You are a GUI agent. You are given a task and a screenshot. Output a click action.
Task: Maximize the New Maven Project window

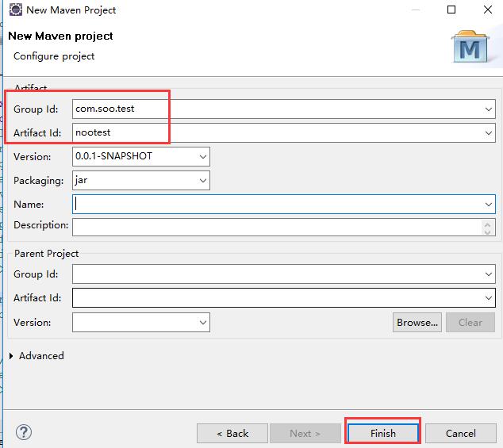pyautogui.click(x=451, y=10)
